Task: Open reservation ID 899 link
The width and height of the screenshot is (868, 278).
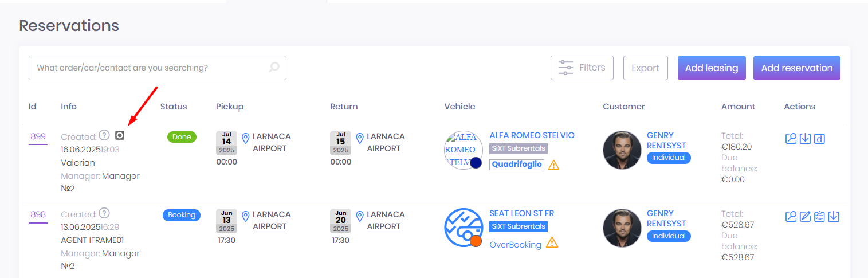Action: 38,136
